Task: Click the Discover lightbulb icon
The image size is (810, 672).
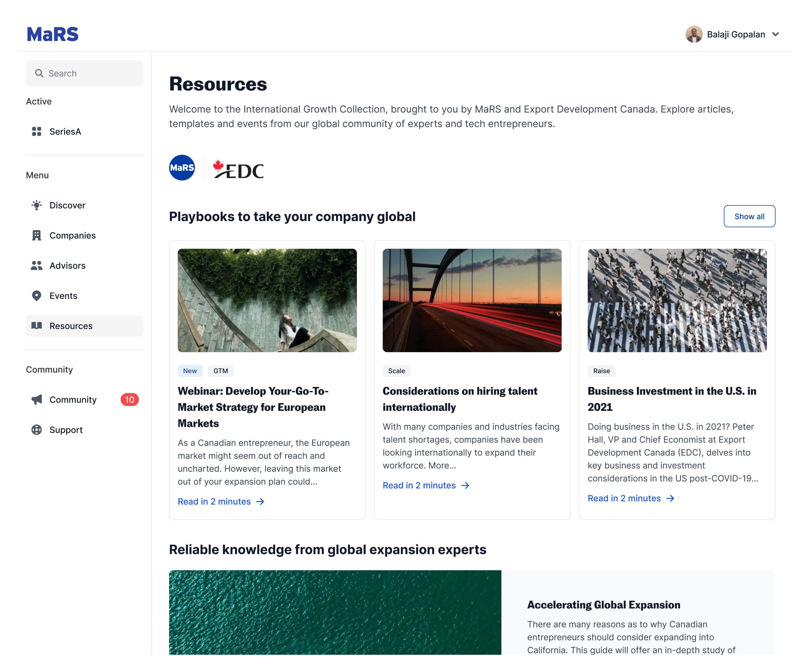Action: [37, 205]
